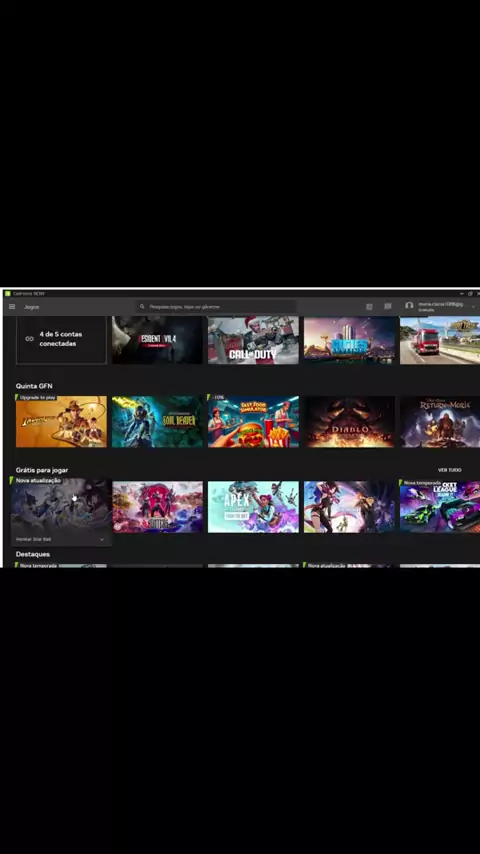Open the Apex Legends game tile
Image resolution: width=480 pixels, height=854 pixels.
click(253, 507)
